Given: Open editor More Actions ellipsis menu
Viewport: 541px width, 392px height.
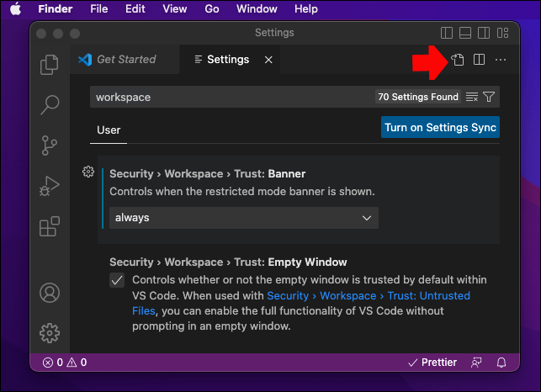Looking at the screenshot, I should tap(501, 60).
